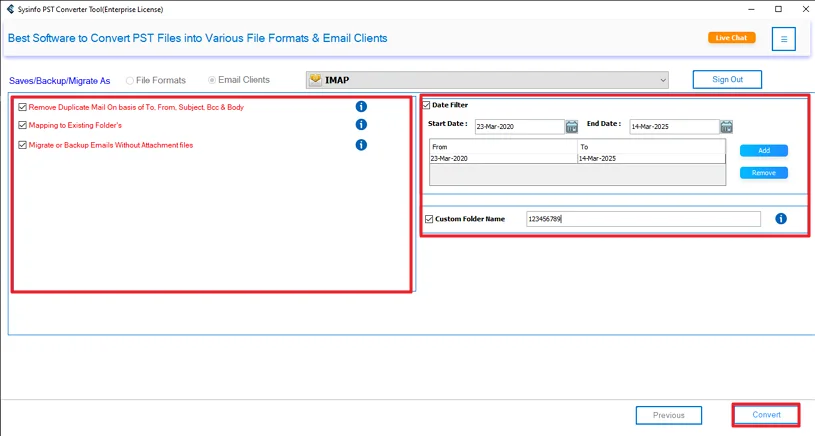Open Live Chat support
The width and height of the screenshot is (815, 436).
[x=731, y=38]
